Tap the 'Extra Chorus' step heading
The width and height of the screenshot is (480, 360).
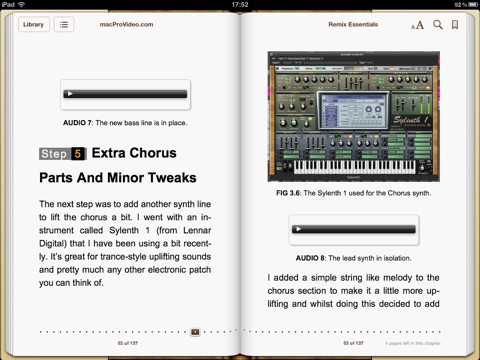[x=134, y=153]
